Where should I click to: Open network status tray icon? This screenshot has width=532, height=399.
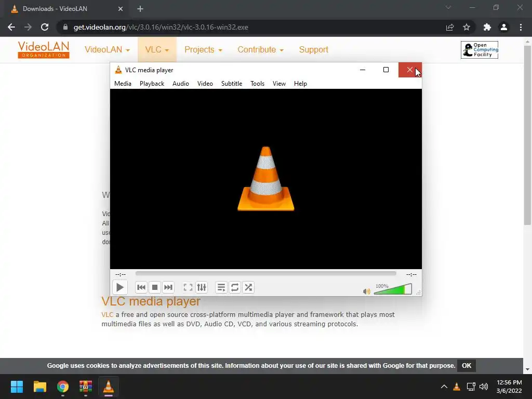[x=471, y=387]
